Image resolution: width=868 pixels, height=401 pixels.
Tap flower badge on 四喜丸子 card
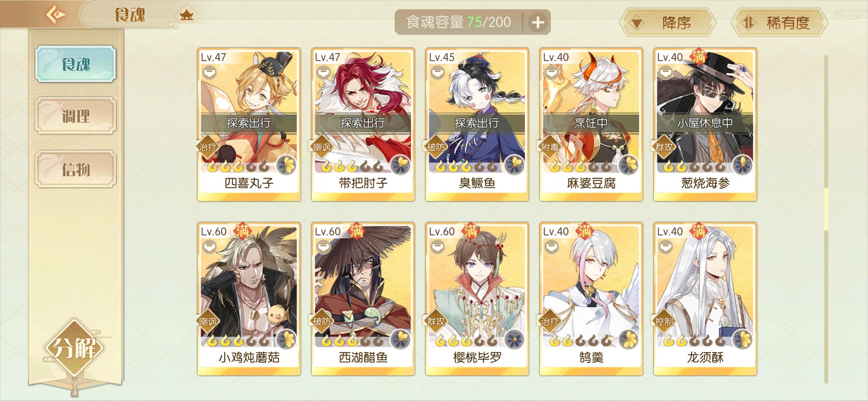pos(287,164)
